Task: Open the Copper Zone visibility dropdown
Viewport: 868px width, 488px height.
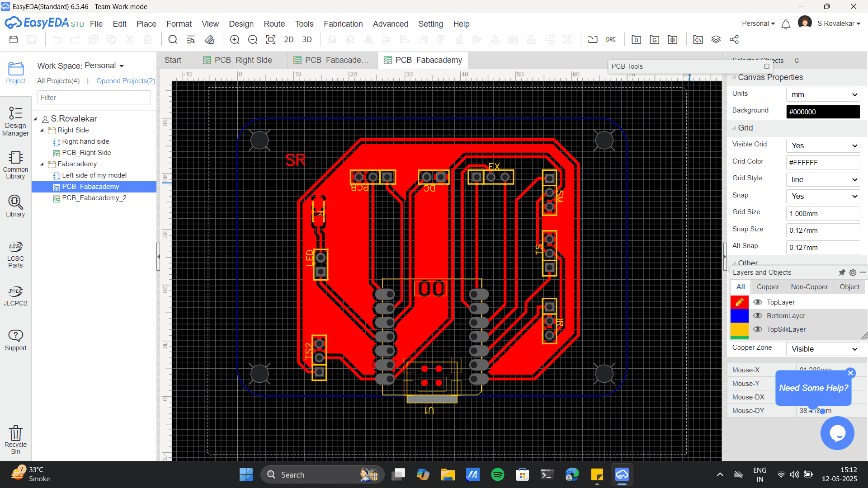Action: pos(823,349)
